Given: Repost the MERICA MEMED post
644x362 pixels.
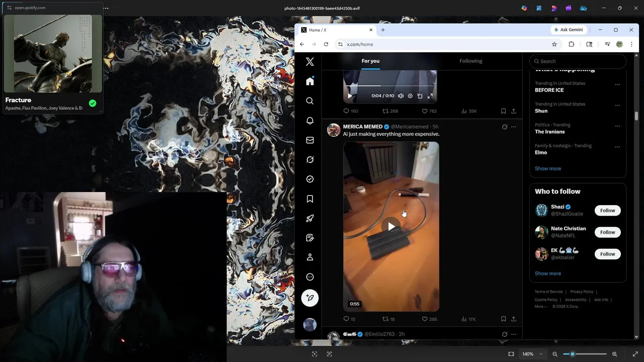Looking at the screenshot, I should [388, 319].
